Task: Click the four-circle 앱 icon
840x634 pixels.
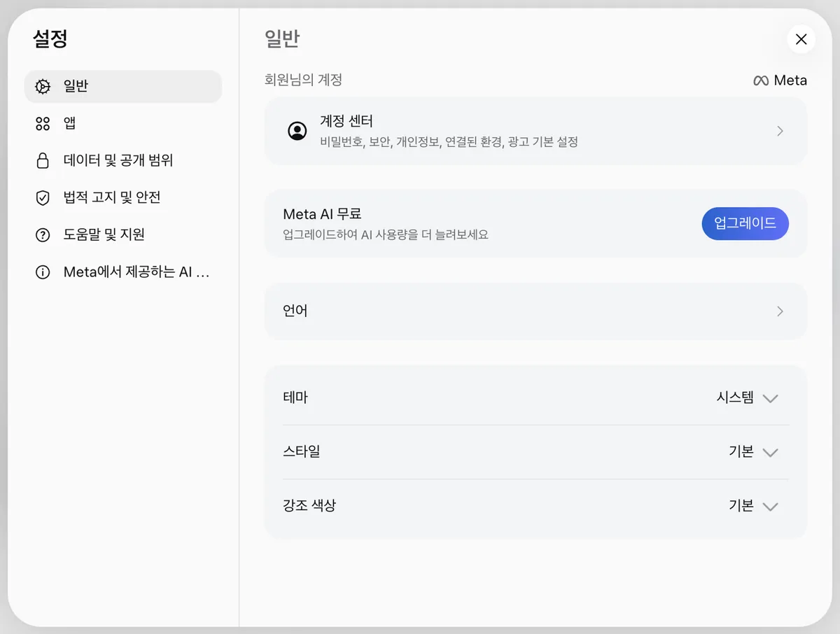Action: coord(43,124)
